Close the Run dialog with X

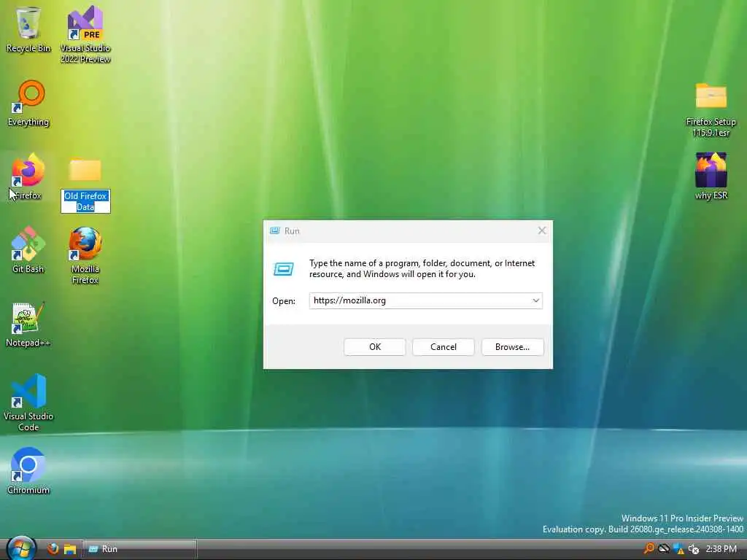[542, 231]
